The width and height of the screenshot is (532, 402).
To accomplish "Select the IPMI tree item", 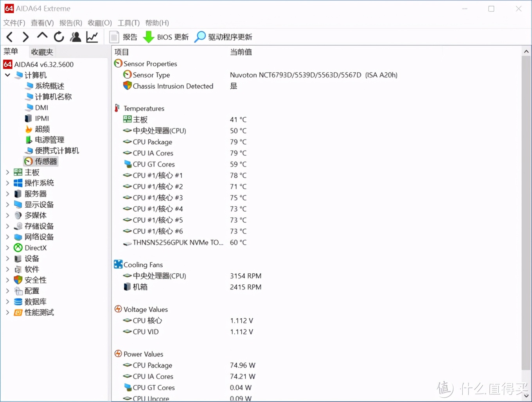I will point(37,118).
